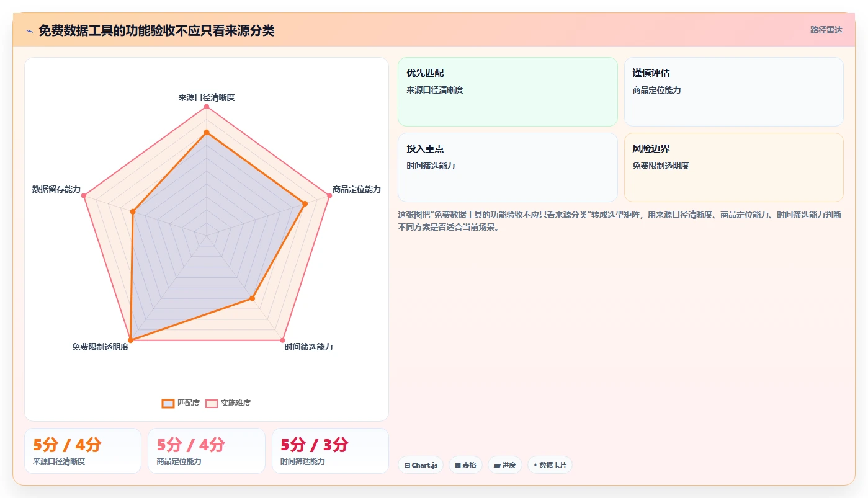This screenshot has width=868, height=498.
Task: Click the 来源口径清晰度 radar axis label
Action: coord(207,97)
